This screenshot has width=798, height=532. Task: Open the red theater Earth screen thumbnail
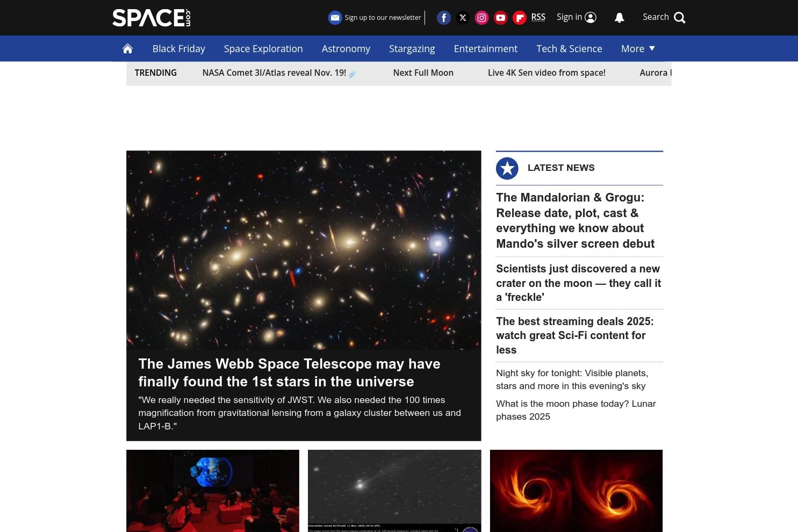(x=213, y=491)
